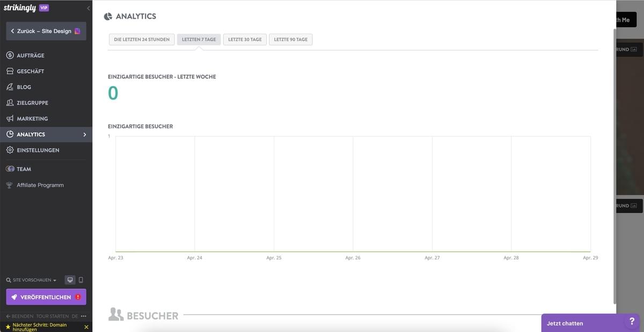Click the Veröffentlichen button
644x332 pixels.
pos(46,297)
